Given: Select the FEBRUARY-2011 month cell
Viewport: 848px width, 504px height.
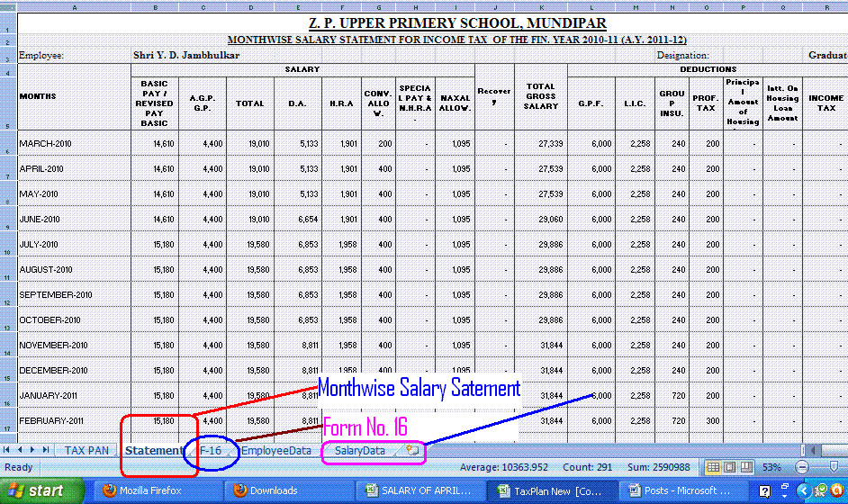Looking at the screenshot, I should click(x=74, y=420).
